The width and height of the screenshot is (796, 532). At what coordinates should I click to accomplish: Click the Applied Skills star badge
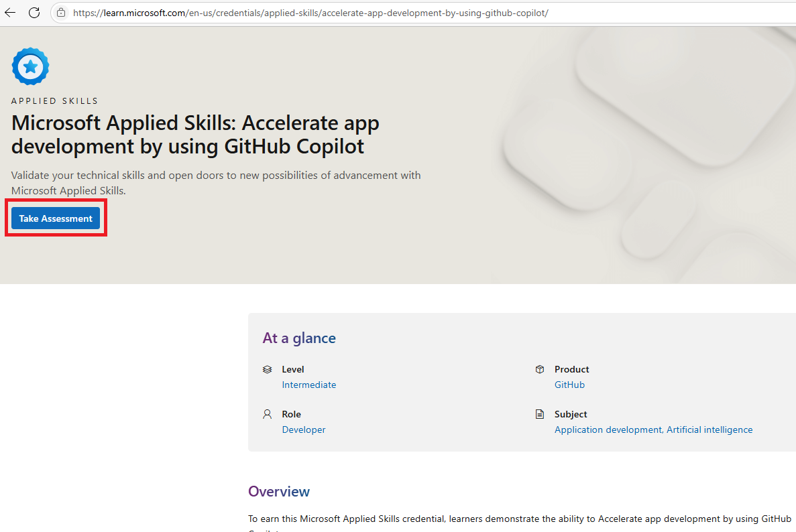coord(30,66)
